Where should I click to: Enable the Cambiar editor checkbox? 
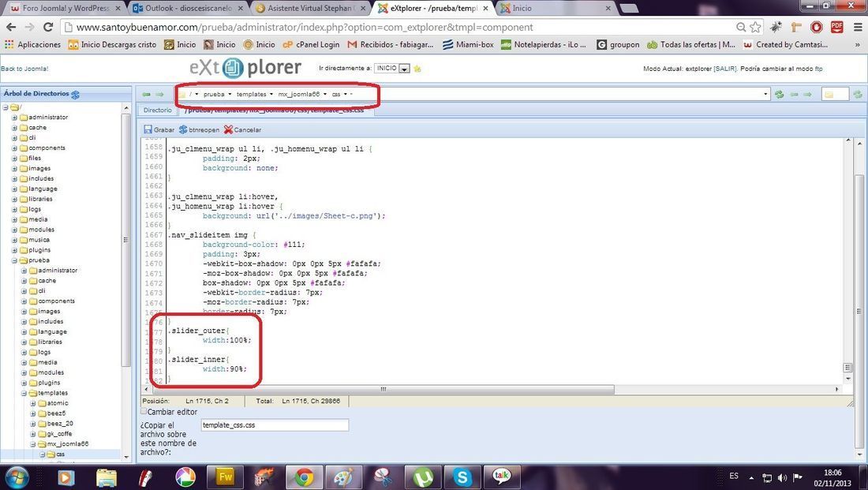click(x=144, y=411)
